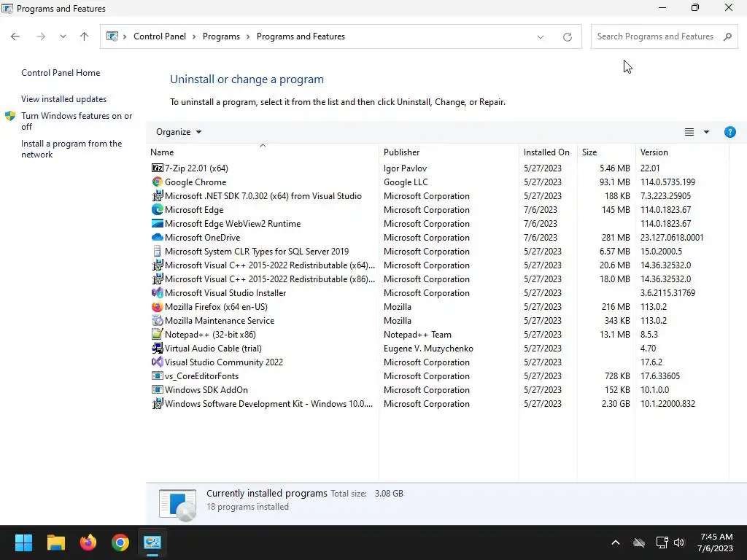Click the SQL Server CLR Types icon
This screenshot has width=747, height=560.
pyautogui.click(x=158, y=251)
